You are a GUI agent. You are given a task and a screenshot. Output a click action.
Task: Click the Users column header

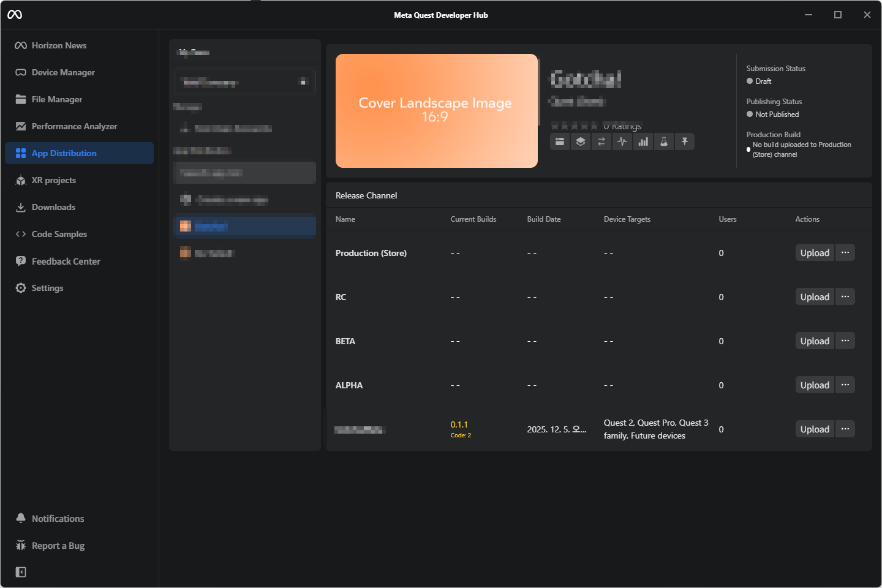(728, 219)
